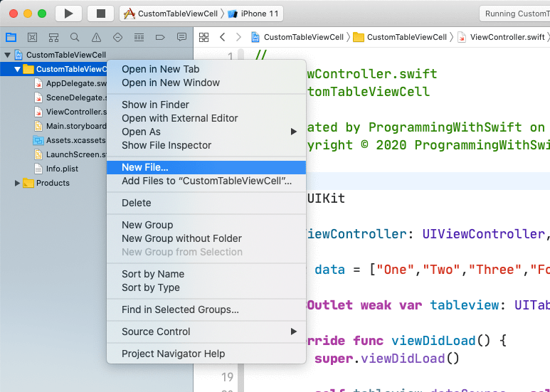Click ViewController.swift in the jump bar

point(502,37)
